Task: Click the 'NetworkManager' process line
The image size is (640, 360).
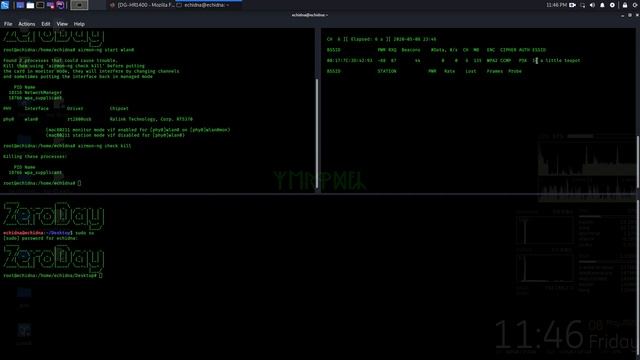Action: (35, 93)
